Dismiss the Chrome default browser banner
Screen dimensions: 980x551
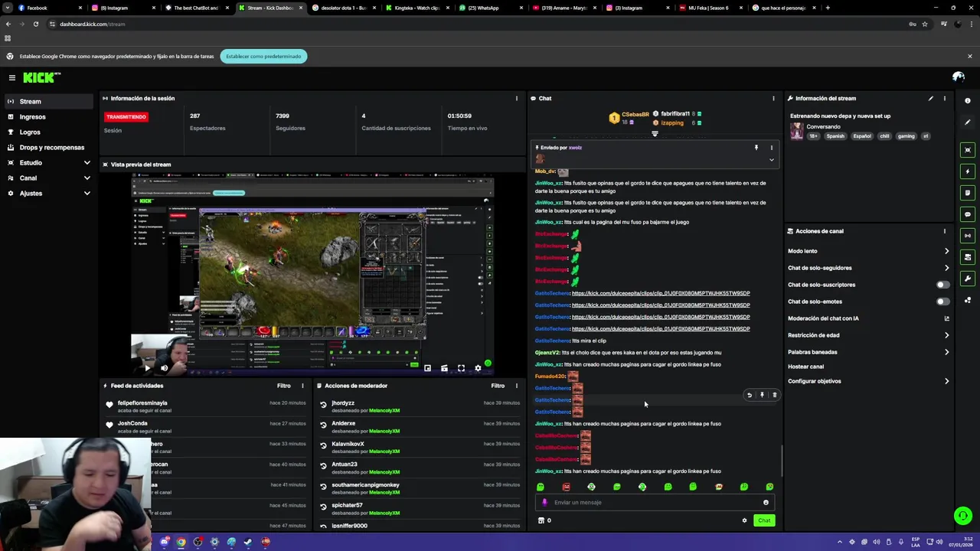[x=969, y=56]
